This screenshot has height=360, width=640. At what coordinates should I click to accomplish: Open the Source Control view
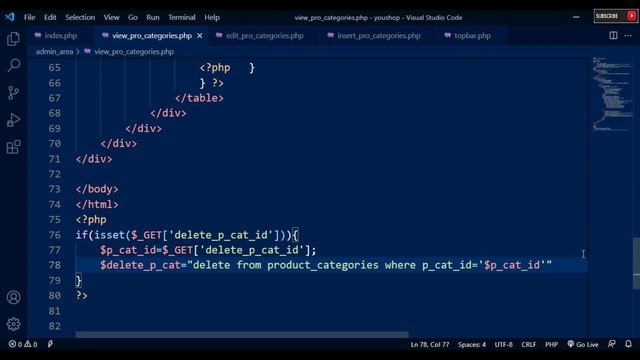(x=13, y=93)
